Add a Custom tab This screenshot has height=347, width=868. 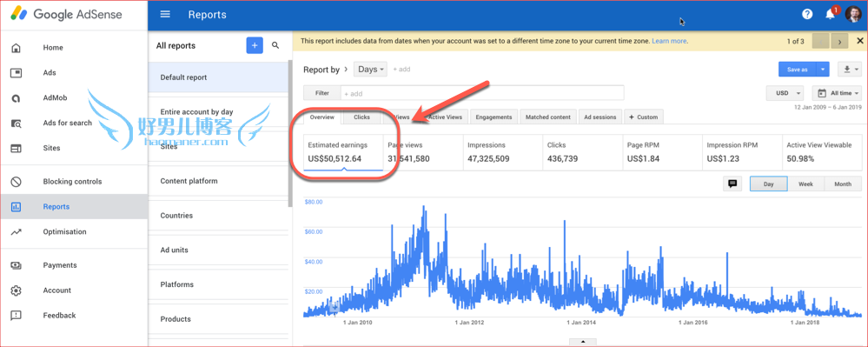pyautogui.click(x=644, y=117)
